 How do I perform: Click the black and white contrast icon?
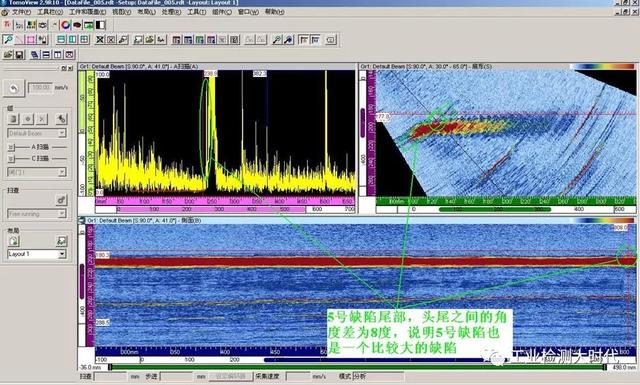tap(100, 25)
